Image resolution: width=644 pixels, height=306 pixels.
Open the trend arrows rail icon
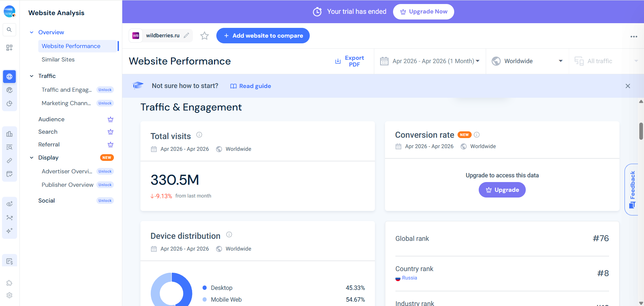9,218
